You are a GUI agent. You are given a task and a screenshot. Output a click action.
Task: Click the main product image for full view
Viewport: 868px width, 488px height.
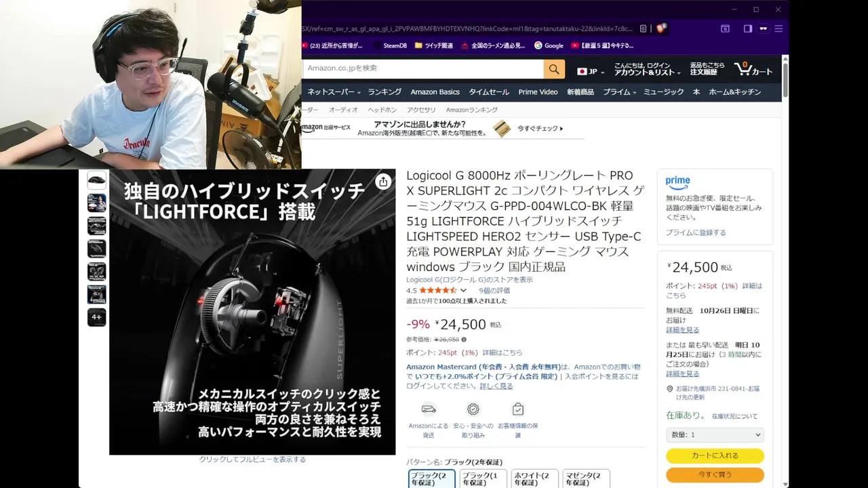coord(252,312)
